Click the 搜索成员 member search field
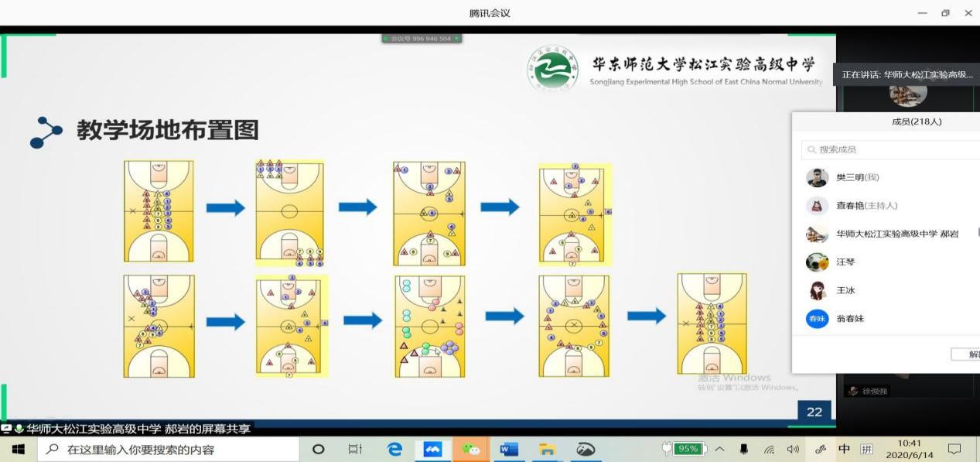The image size is (980, 462). [890, 149]
